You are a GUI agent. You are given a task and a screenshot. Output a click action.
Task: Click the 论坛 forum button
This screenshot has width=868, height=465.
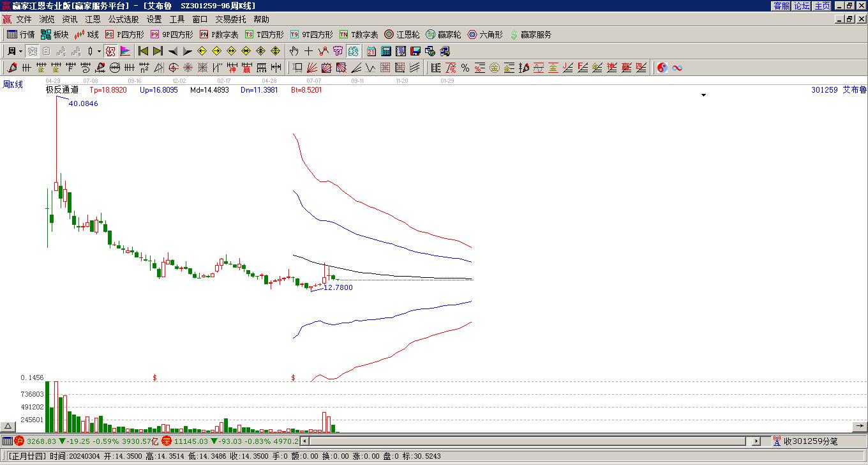click(802, 6)
